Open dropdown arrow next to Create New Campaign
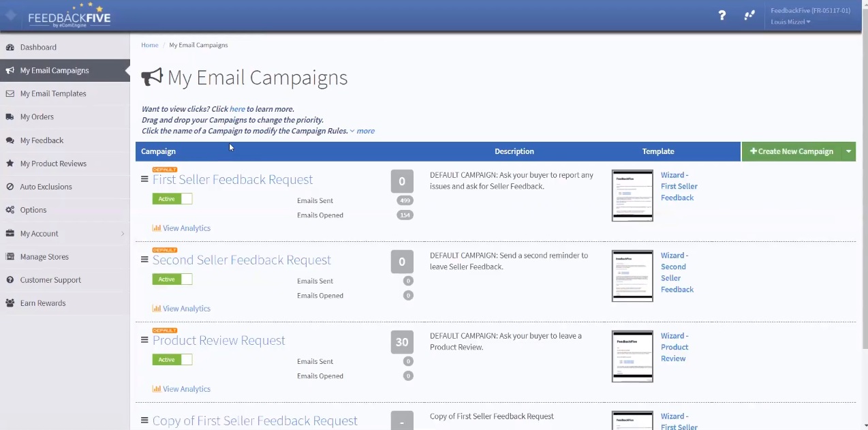Viewport: 868px width, 430px height. click(848, 151)
